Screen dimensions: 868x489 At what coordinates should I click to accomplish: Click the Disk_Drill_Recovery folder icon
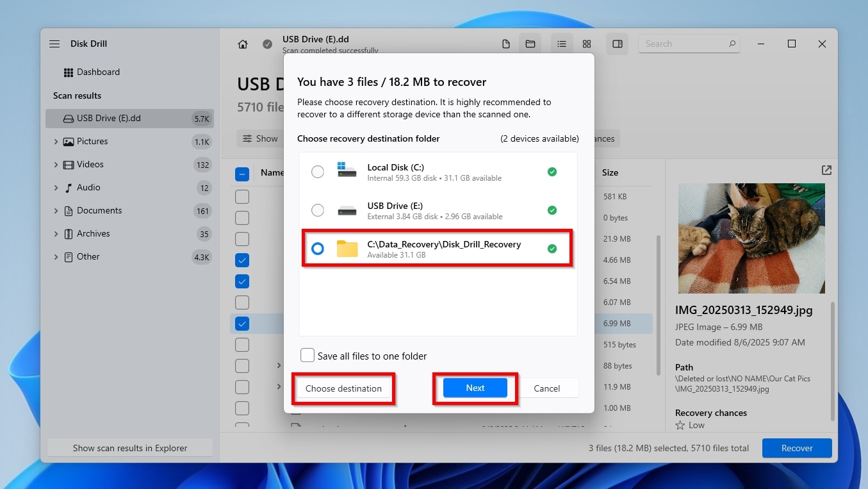tap(347, 249)
